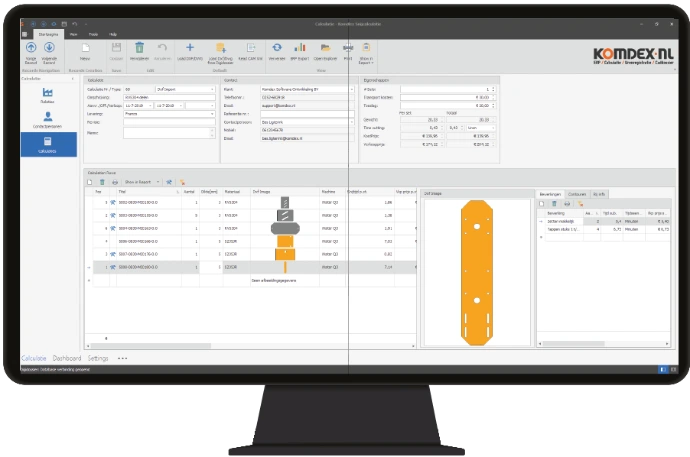690x457 pixels.
Task: Click the Open Explorer folder icon
Action: click(325, 48)
